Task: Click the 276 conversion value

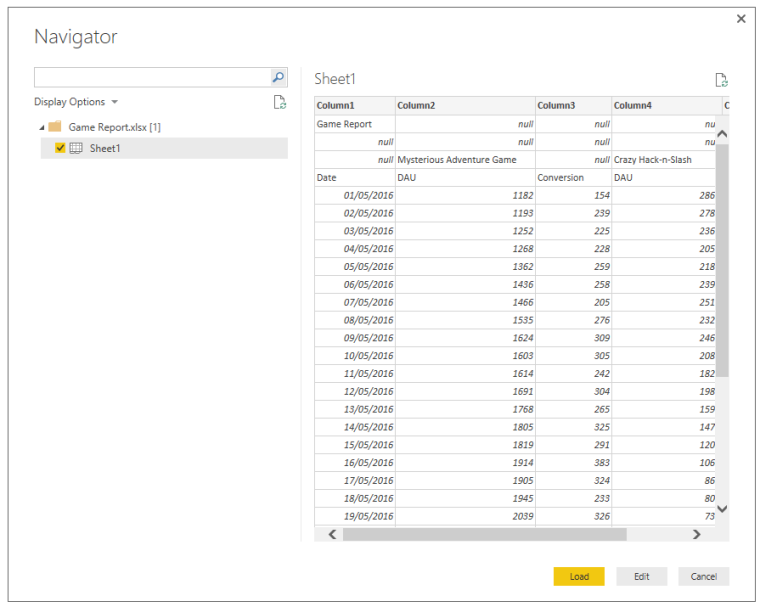Action: click(573, 320)
